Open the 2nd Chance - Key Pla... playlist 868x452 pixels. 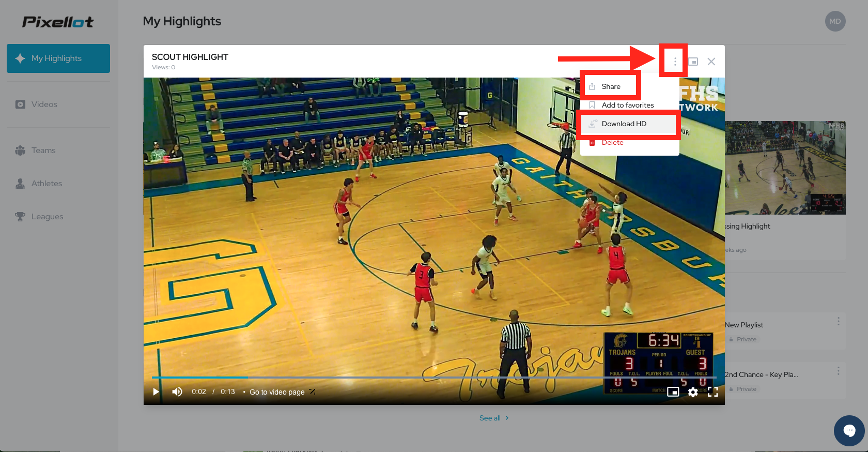762,374
